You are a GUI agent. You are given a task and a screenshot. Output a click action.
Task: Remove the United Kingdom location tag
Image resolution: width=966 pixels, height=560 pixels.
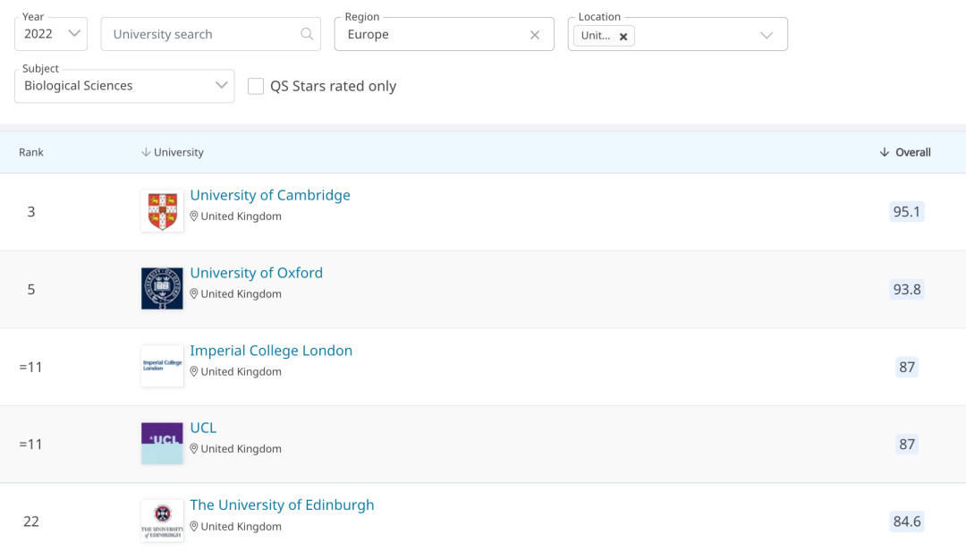click(623, 37)
